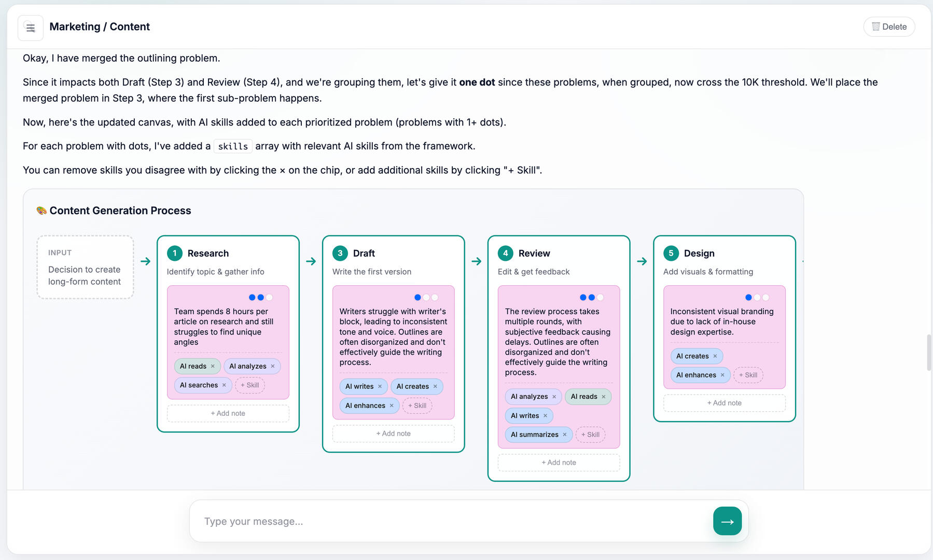933x560 pixels.
Task: Add note under Review step
Action: coord(559,463)
